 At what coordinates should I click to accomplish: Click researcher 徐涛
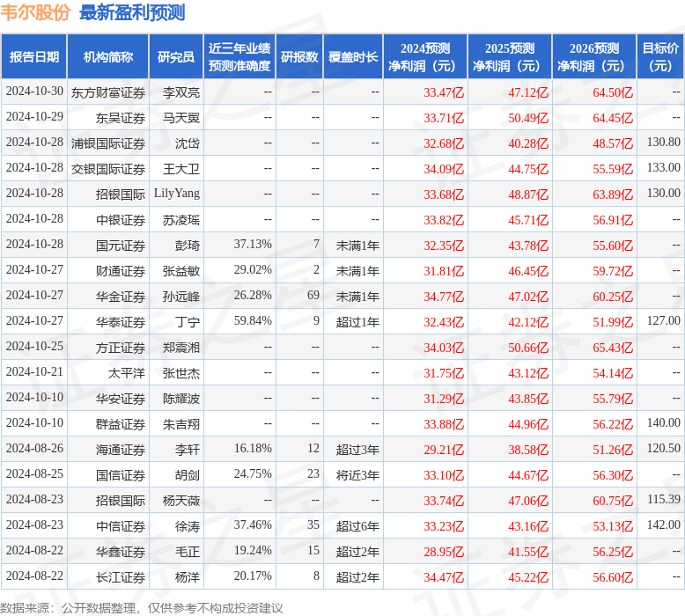pyautogui.click(x=188, y=526)
